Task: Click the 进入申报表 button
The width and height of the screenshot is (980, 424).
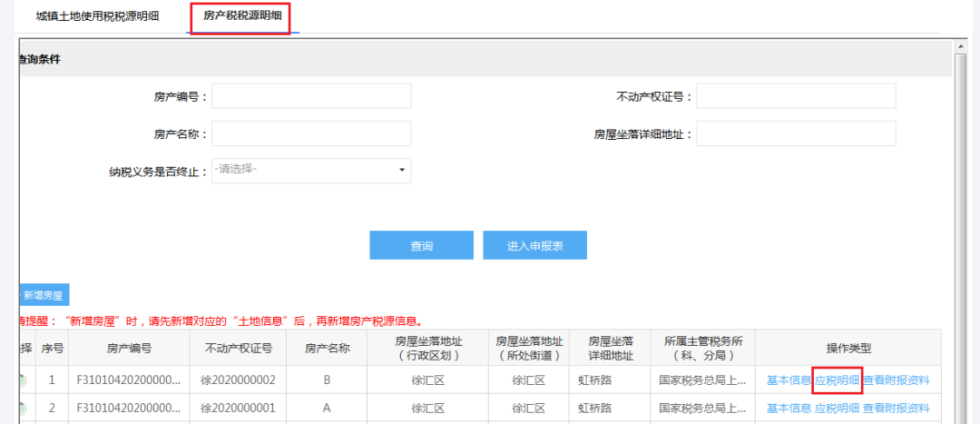Action: 534,246
